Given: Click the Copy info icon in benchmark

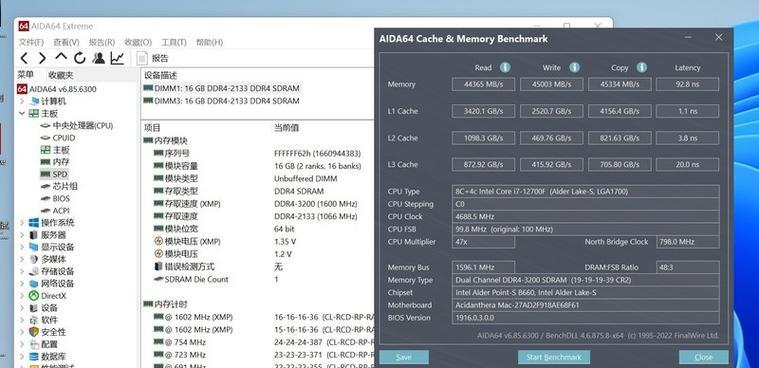Looking at the screenshot, I should [642, 67].
